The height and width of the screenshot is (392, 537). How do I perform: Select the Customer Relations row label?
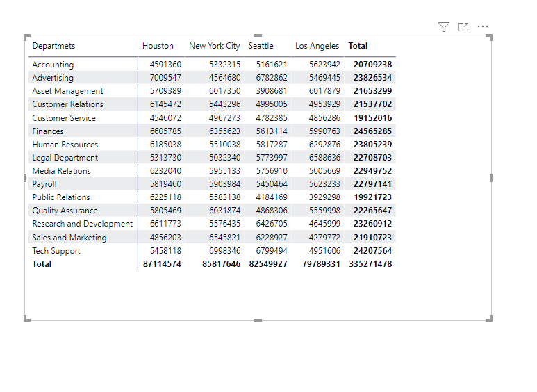[67, 104]
